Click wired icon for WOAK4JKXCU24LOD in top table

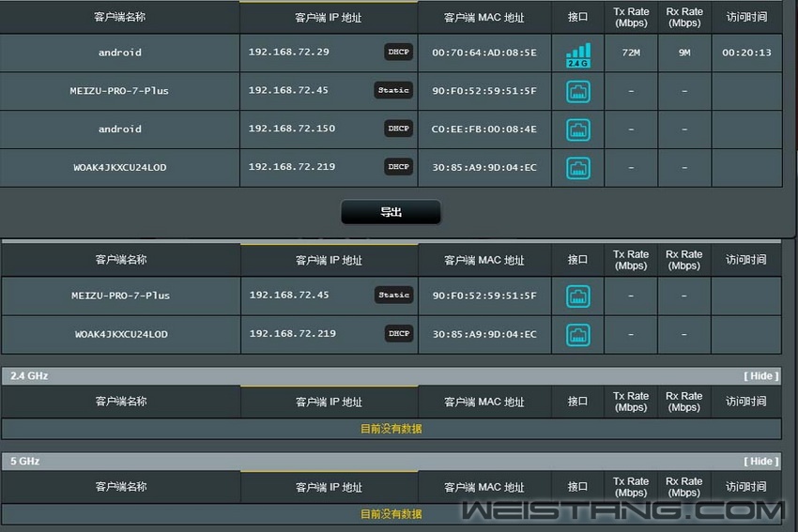578,168
